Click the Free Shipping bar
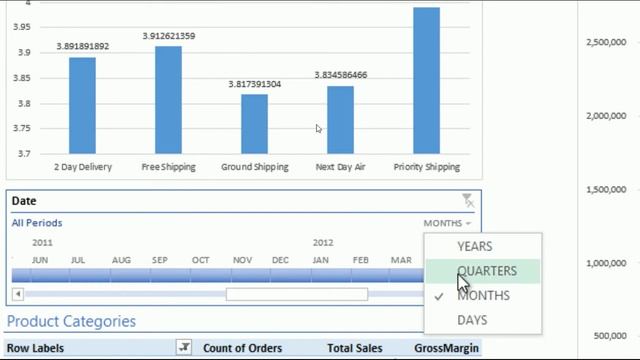This screenshot has height=360, width=640. 169,100
